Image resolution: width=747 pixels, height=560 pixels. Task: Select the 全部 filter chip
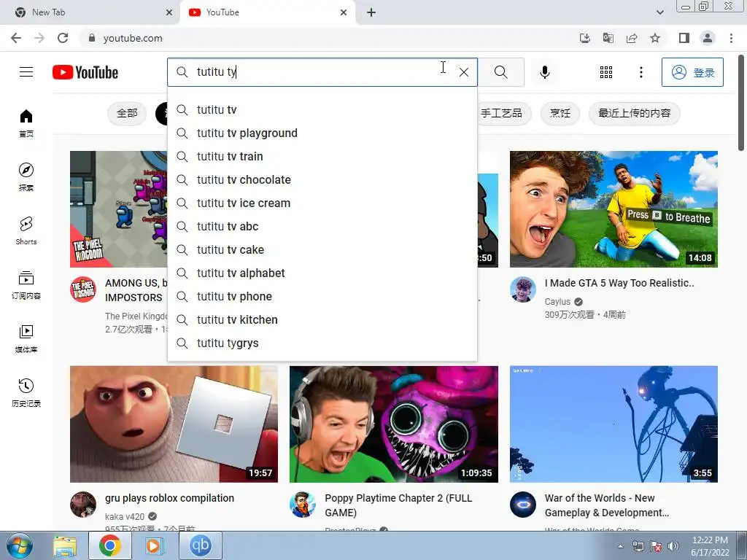coord(127,113)
